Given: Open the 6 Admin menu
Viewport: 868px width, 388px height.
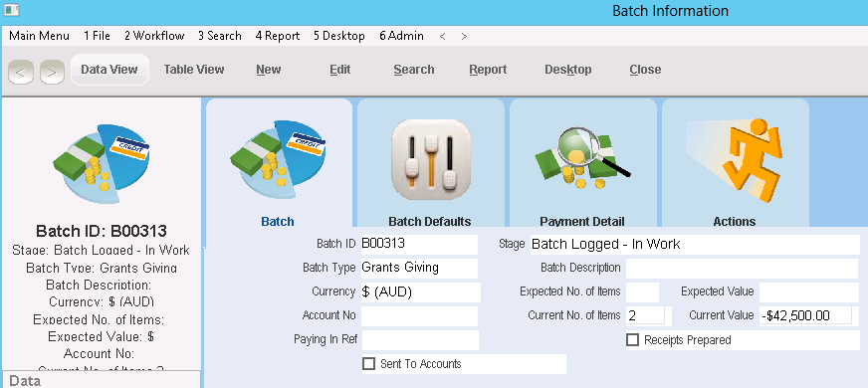Looking at the screenshot, I should [x=401, y=36].
